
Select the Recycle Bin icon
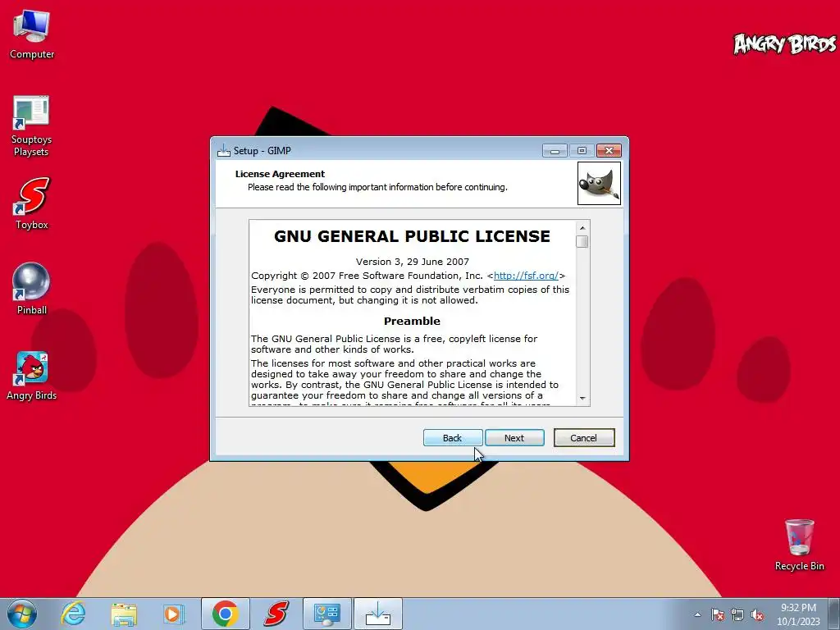point(799,545)
